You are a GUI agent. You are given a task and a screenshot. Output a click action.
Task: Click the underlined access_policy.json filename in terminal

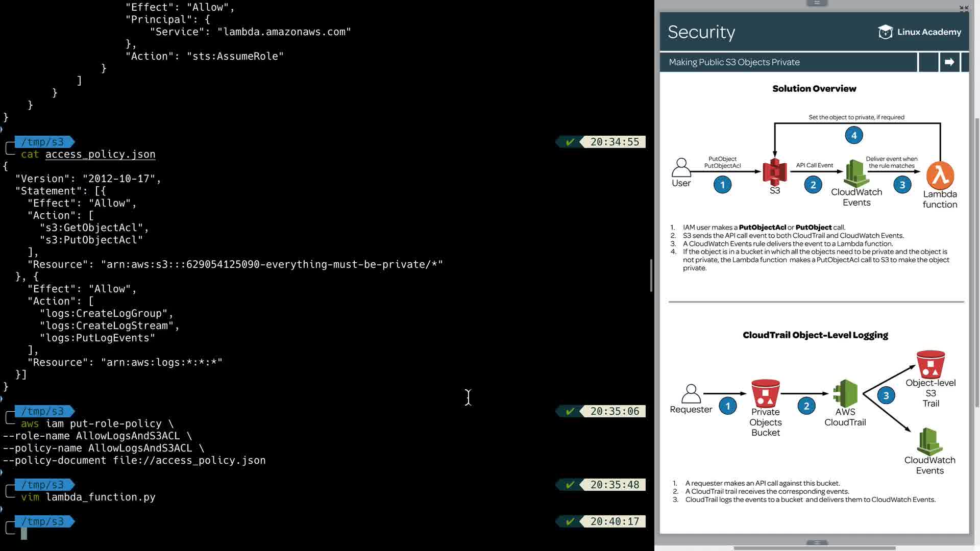(x=100, y=154)
